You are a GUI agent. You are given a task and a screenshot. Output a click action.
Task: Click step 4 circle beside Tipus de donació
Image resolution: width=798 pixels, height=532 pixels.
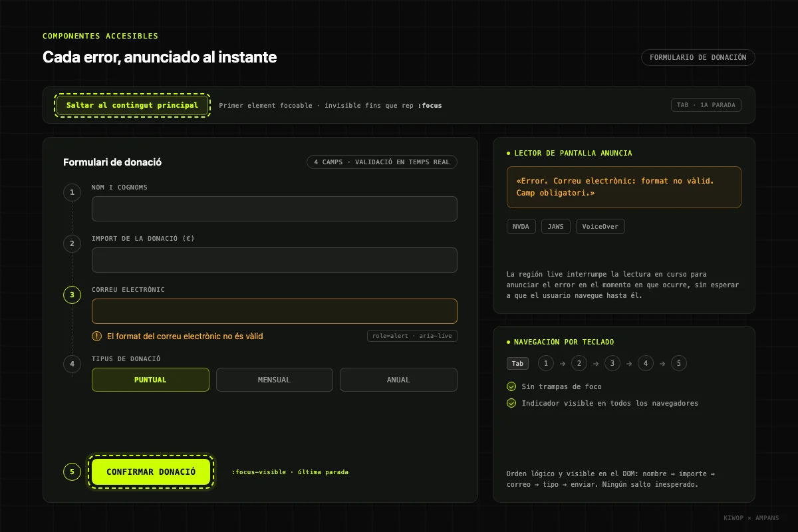pos(72,364)
